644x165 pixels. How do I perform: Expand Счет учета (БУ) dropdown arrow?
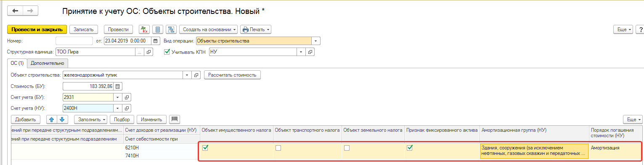click(118, 97)
